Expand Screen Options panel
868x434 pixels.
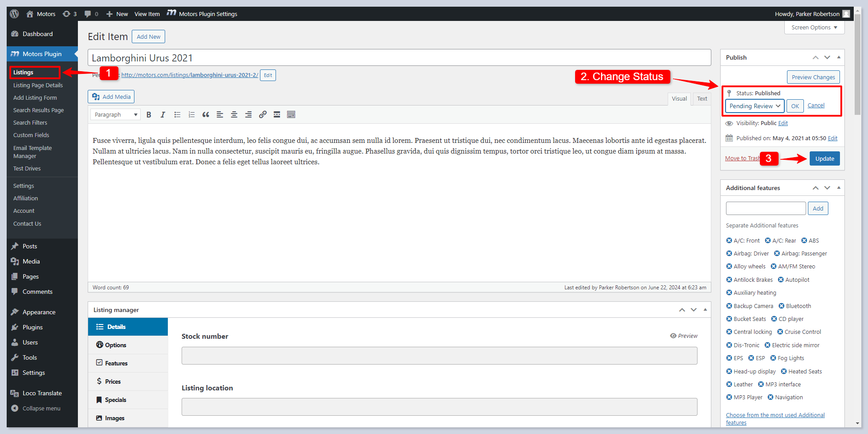814,28
